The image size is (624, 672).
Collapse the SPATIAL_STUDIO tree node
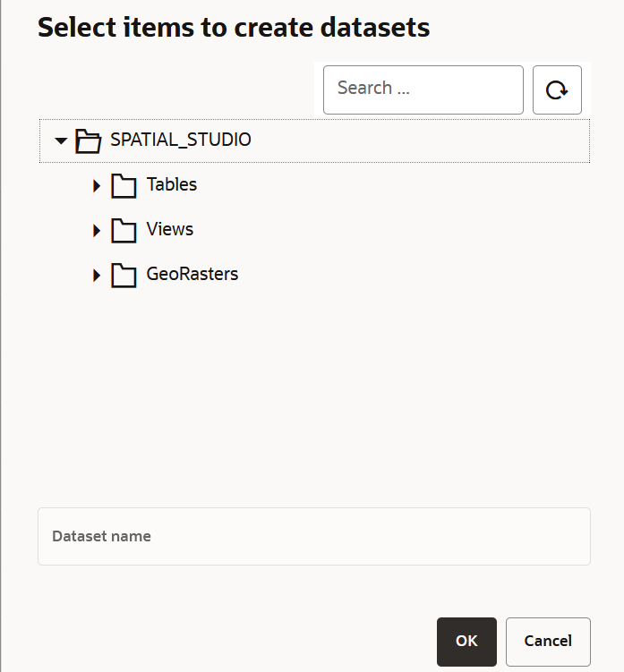[x=61, y=140]
